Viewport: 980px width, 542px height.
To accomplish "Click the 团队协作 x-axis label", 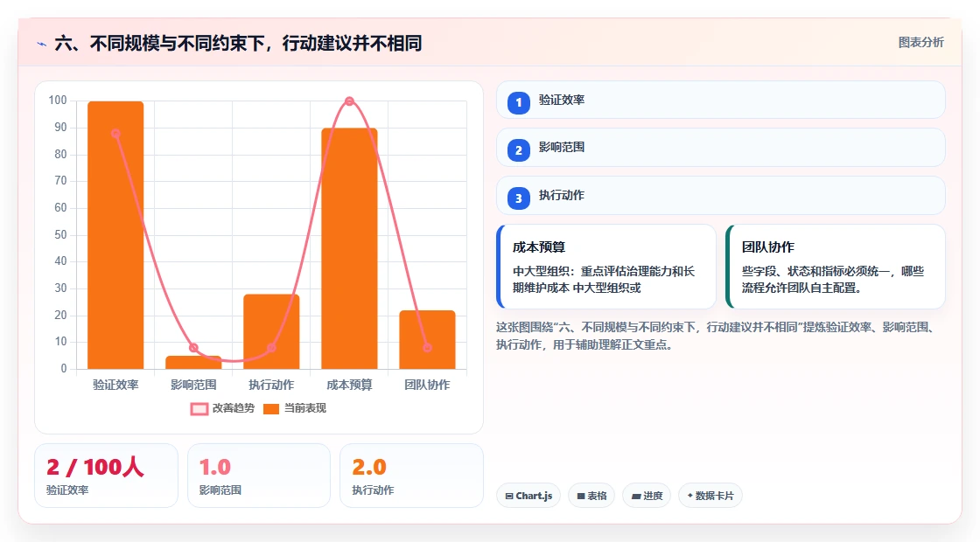I will (428, 385).
